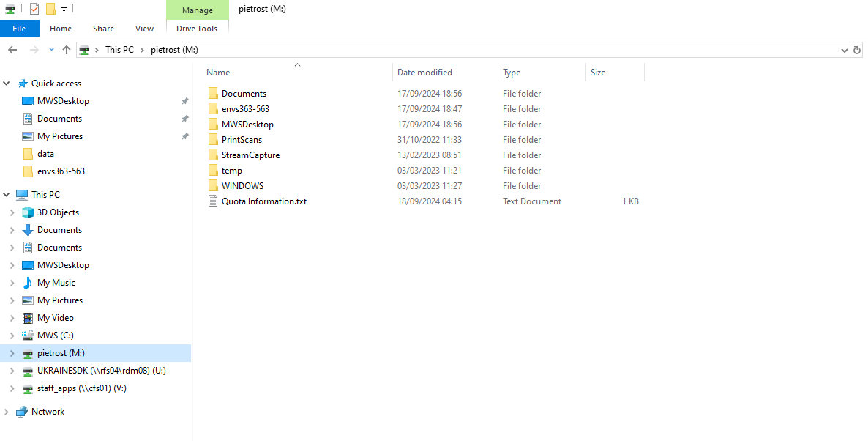Click the Refresh button beside address bar
Screen dimensions: 868x441
coord(858,50)
